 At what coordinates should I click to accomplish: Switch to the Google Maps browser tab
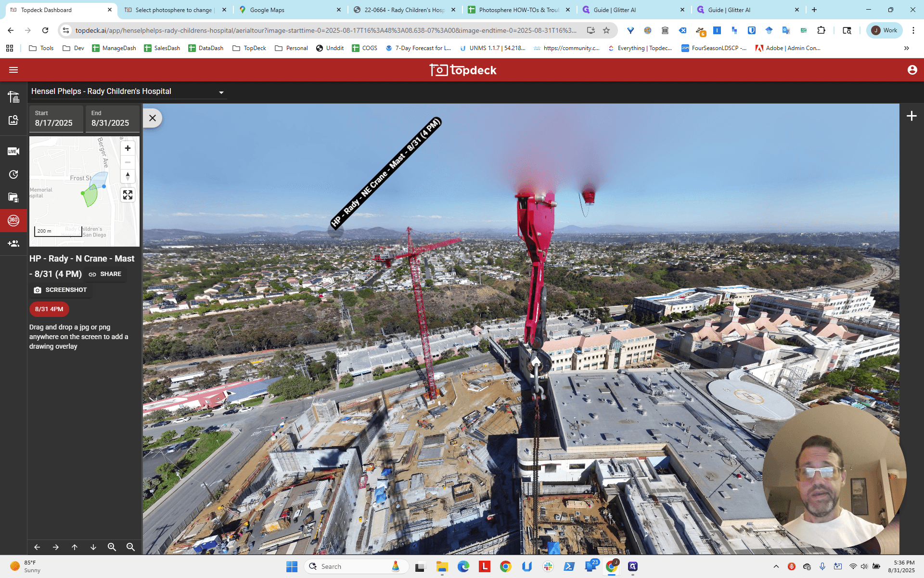pos(289,10)
